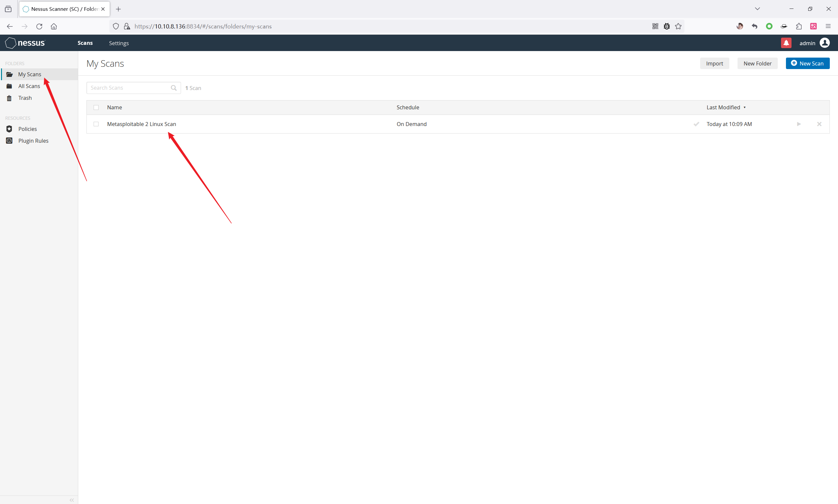Open the admin user avatar menu
This screenshot has height=504, width=838.
pyautogui.click(x=825, y=43)
